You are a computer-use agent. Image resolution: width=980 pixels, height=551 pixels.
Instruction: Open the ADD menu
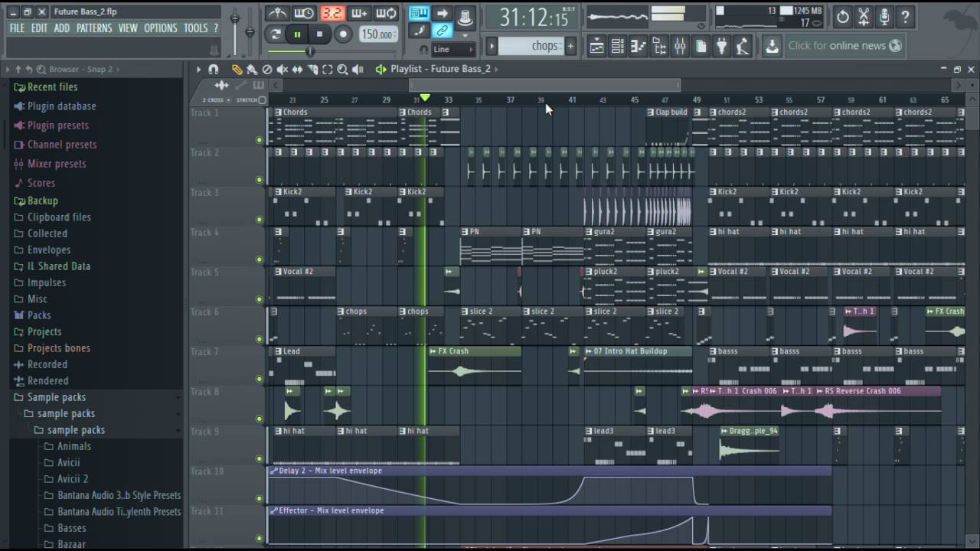pos(62,28)
